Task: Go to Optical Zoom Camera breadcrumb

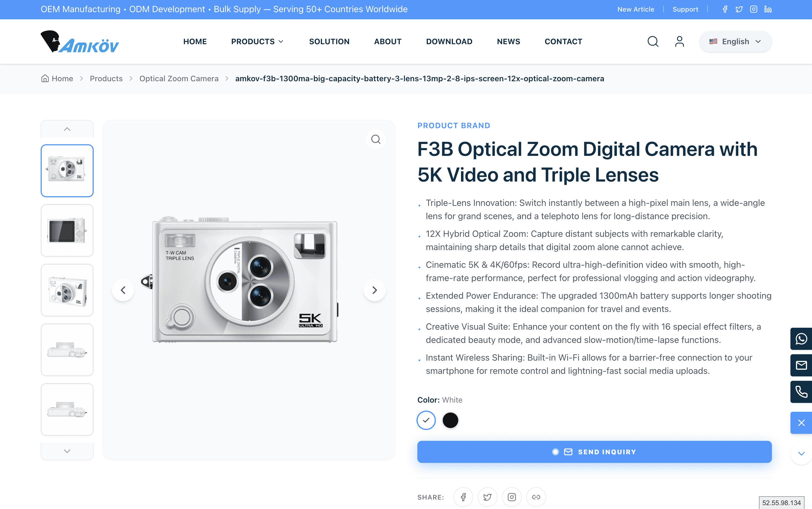Action: click(179, 78)
